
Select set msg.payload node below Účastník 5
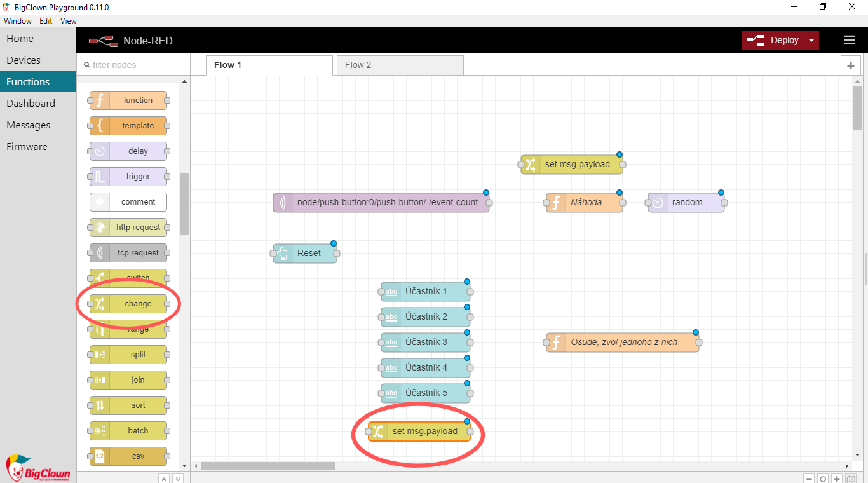click(419, 432)
